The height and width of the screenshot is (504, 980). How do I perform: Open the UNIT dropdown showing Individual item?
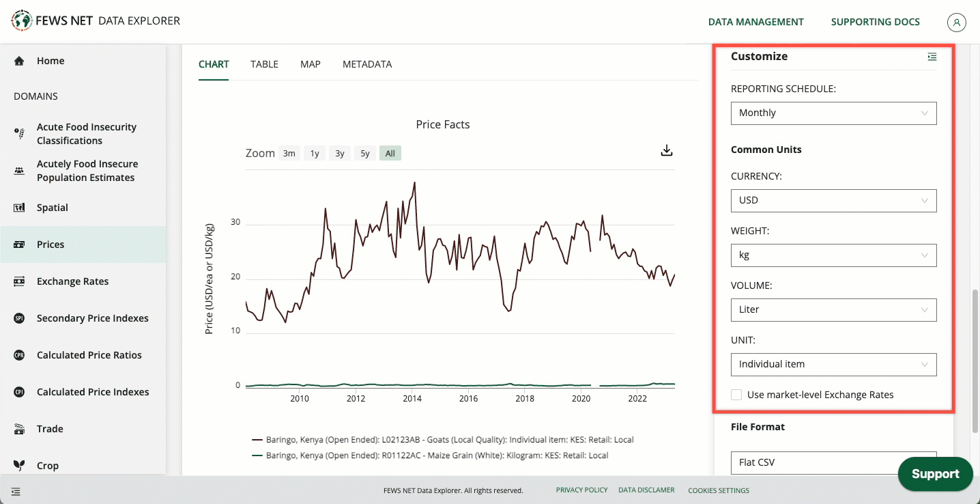[x=833, y=365]
